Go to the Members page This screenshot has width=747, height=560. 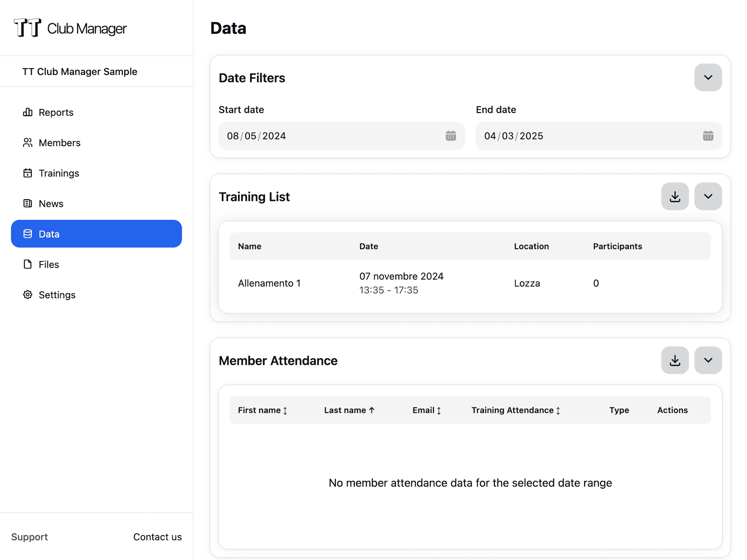click(59, 143)
